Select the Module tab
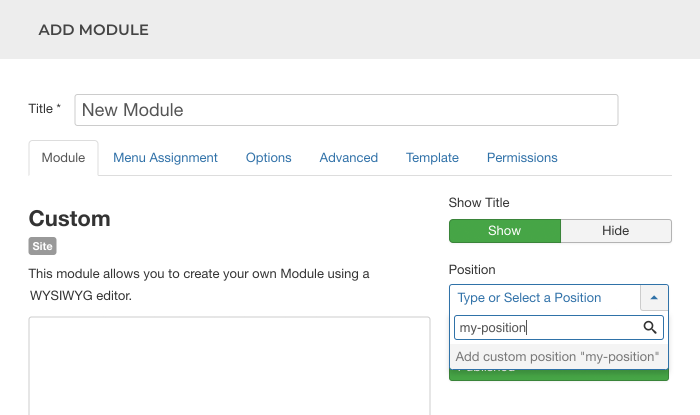This screenshot has width=700, height=415. 63,158
